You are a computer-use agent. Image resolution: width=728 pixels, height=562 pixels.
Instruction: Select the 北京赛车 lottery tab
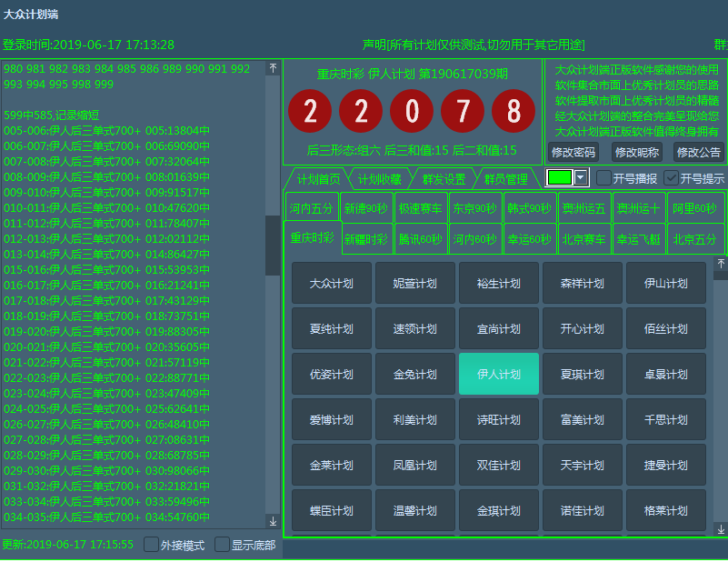[x=583, y=240]
